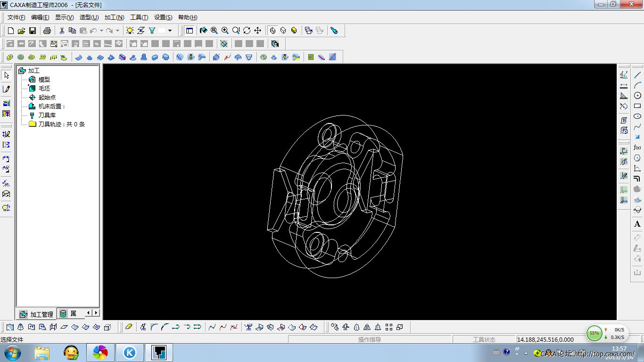
Task: Save the file with the floppy disk icon
Action: [33, 31]
